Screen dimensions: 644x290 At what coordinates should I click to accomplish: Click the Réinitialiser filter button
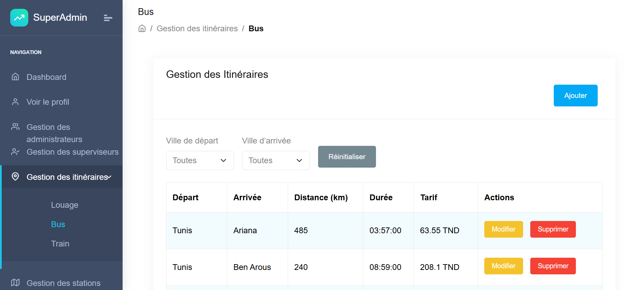[x=347, y=157]
